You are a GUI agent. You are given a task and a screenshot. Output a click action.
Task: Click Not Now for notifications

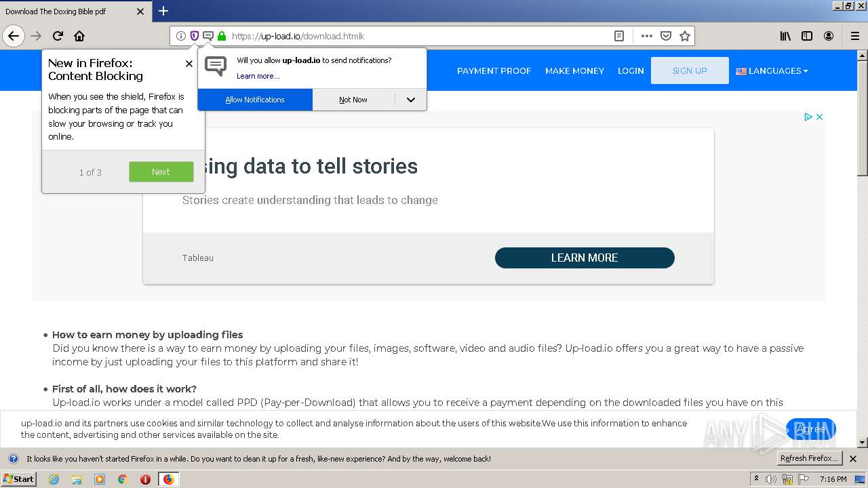(x=353, y=100)
